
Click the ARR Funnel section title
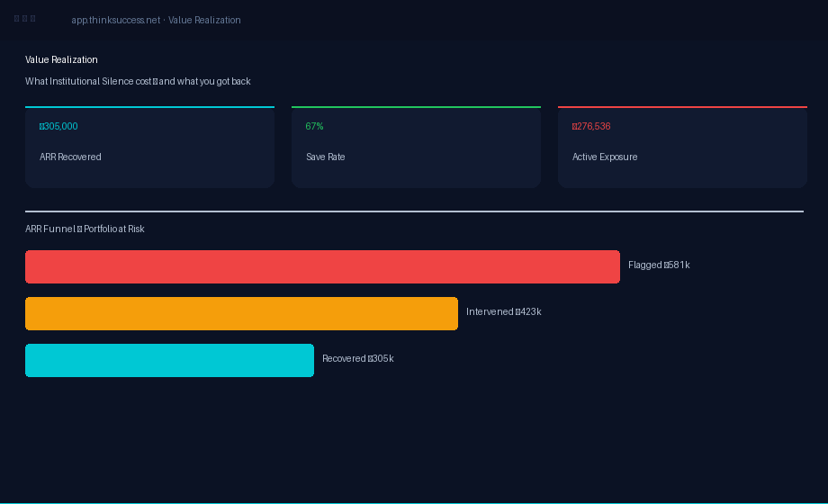coord(85,229)
